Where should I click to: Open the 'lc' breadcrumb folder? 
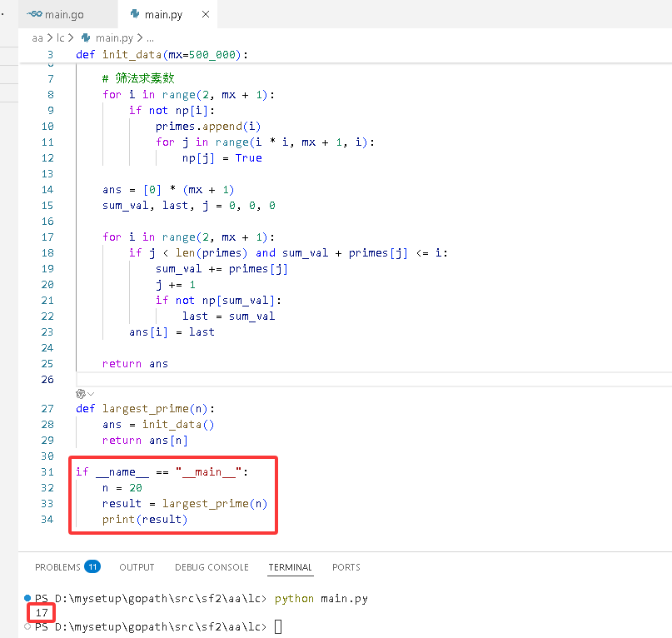(x=61, y=38)
